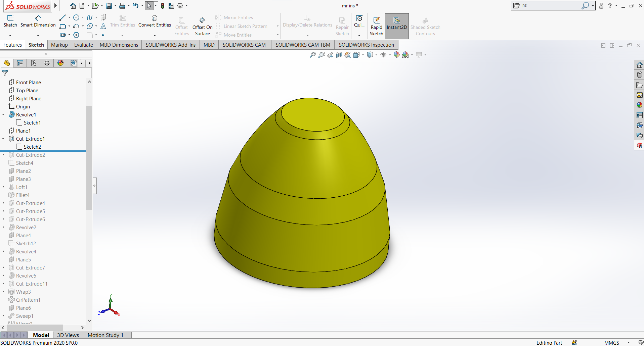Click the Zoom to Fit icon
The width and height of the screenshot is (644, 346).
tap(312, 55)
